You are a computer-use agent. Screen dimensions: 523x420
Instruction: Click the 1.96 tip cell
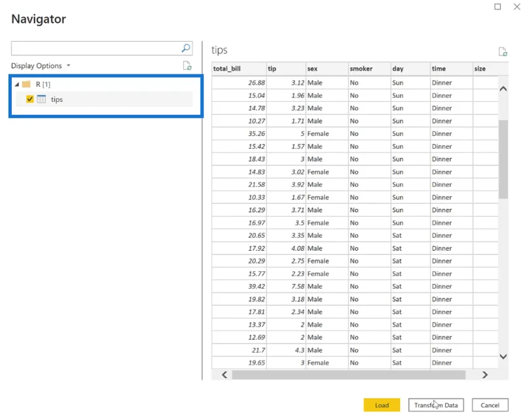[x=286, y=95]
